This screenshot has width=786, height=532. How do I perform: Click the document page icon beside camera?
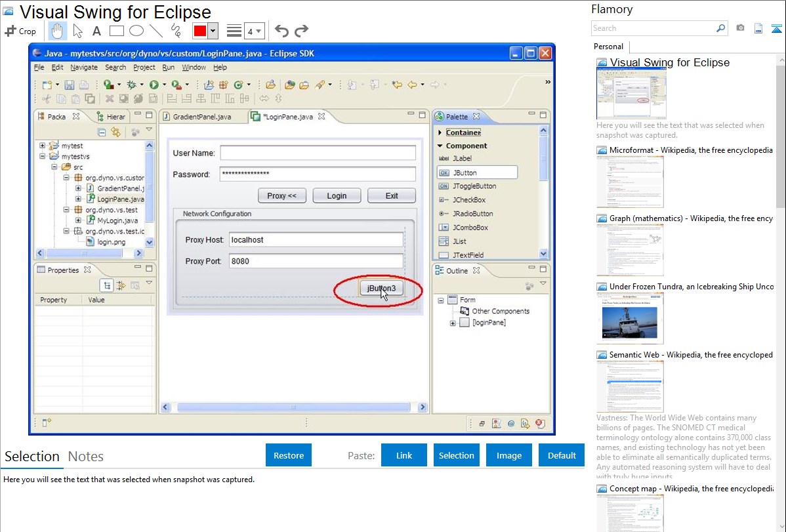758,28
